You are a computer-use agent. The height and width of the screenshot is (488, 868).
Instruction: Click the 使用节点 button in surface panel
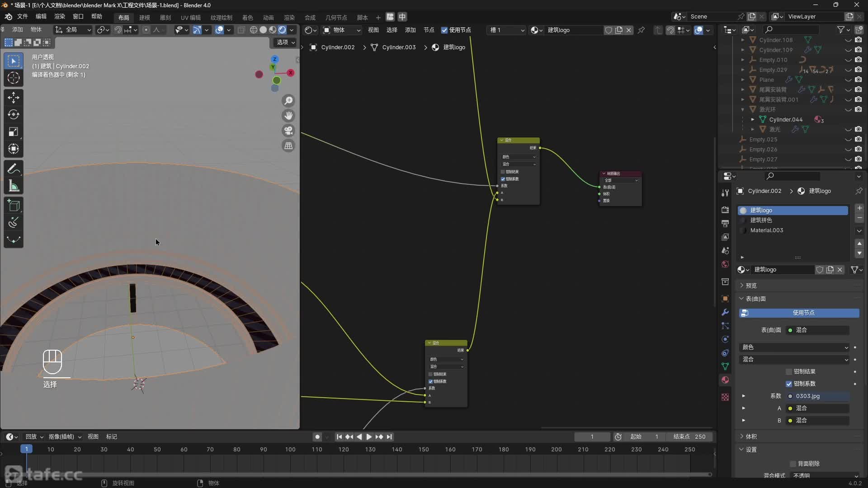799,313
